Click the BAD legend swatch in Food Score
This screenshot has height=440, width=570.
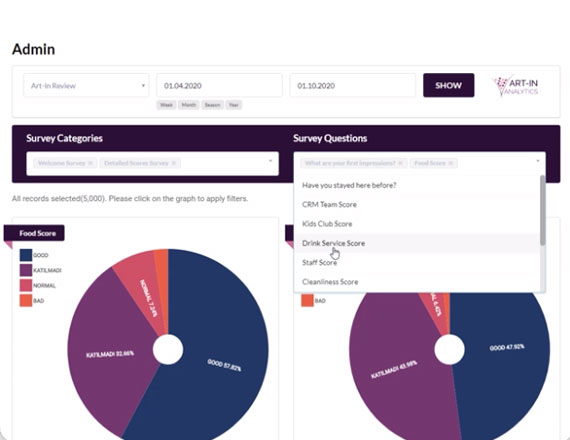[26, 301]
